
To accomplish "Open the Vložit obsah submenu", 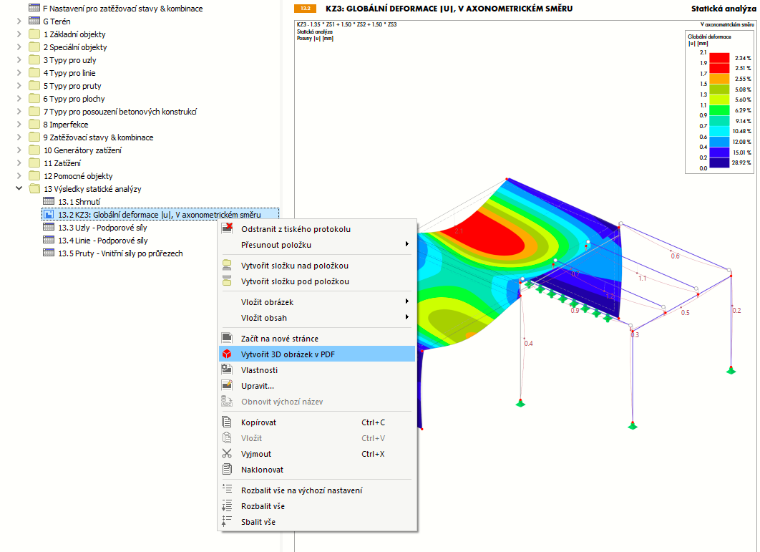I will click(317, 318).
